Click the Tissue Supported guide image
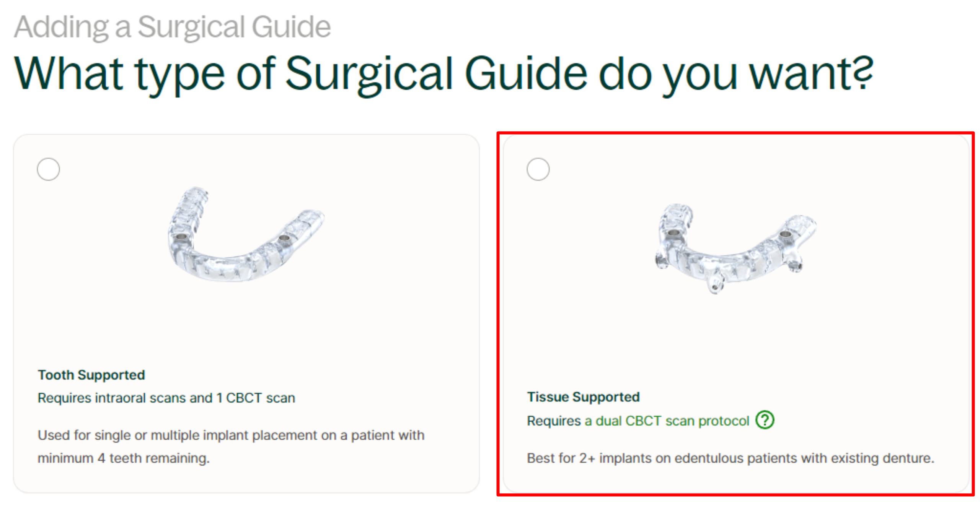 735,248
